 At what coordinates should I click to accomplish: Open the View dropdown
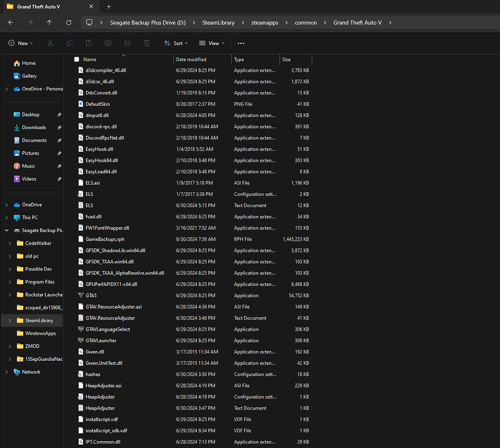tap(211, 43)
